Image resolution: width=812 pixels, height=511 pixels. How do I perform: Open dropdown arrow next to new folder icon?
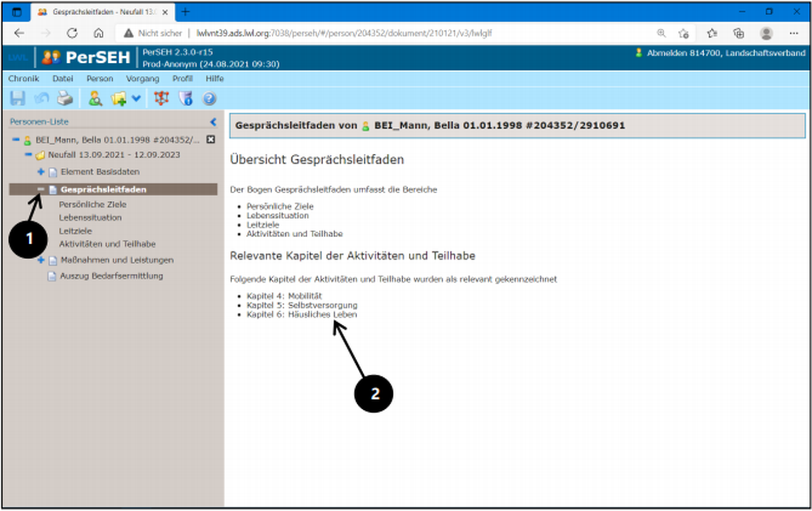pyautogui.click(x=136, y=99)
